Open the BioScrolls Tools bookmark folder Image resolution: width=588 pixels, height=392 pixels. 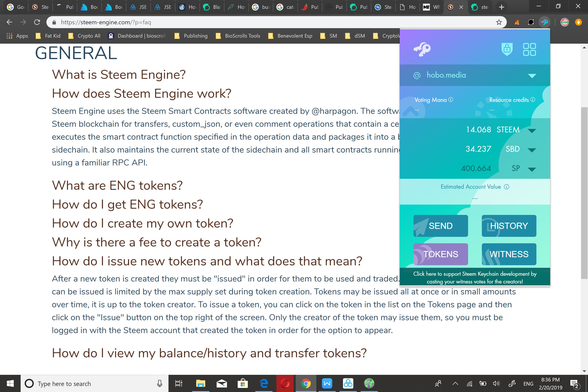[x=238, y=36]
